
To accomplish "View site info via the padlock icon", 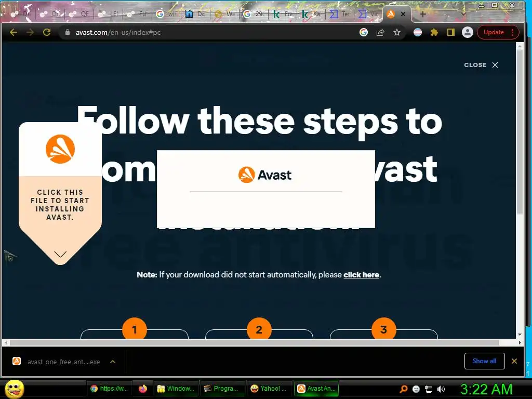I will click(x=67, y=32).
